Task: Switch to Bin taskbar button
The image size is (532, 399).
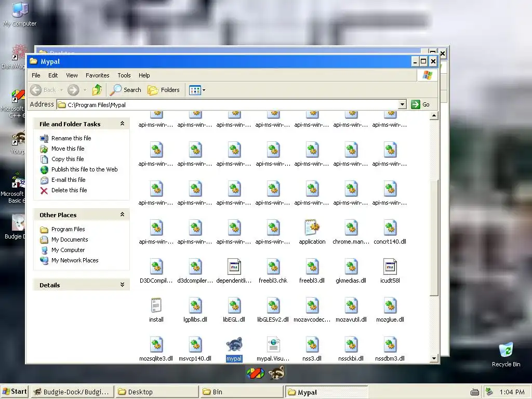Action: (242, 392)
